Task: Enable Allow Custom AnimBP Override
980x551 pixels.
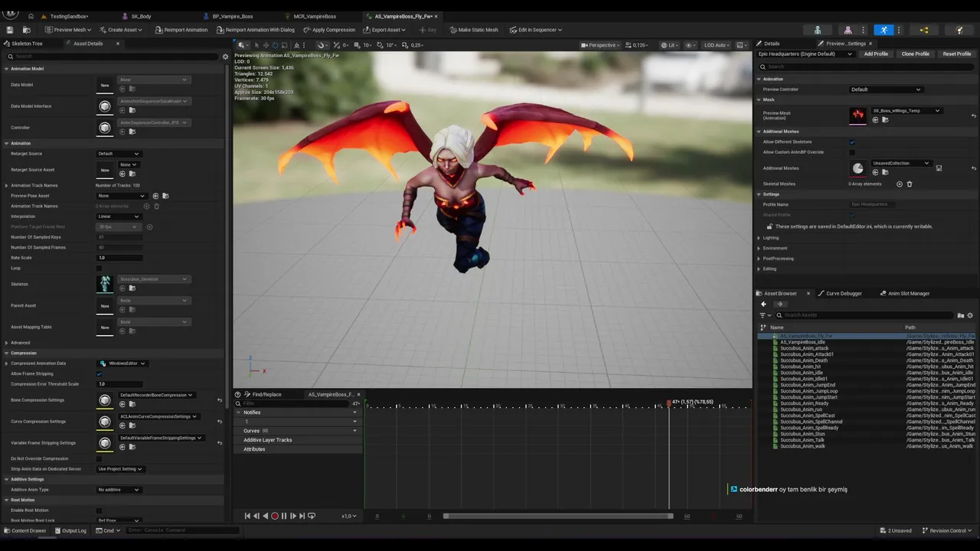Action: click(852, 152)
